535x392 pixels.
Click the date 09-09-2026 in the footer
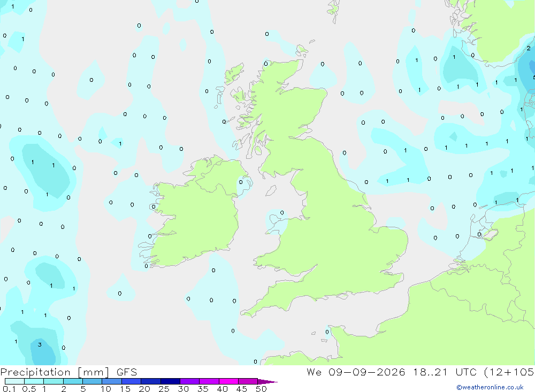pyautogui.click(x=366, y=372)
